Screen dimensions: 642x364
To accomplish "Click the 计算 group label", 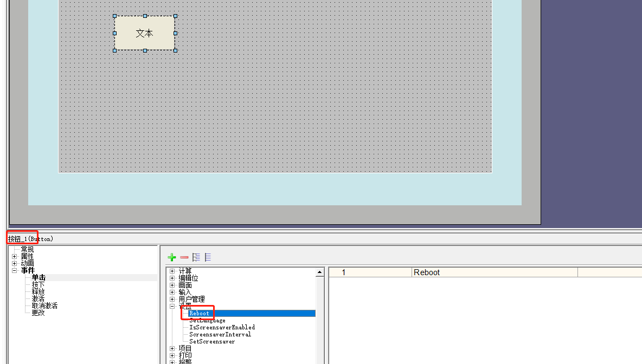I will 185,271.
